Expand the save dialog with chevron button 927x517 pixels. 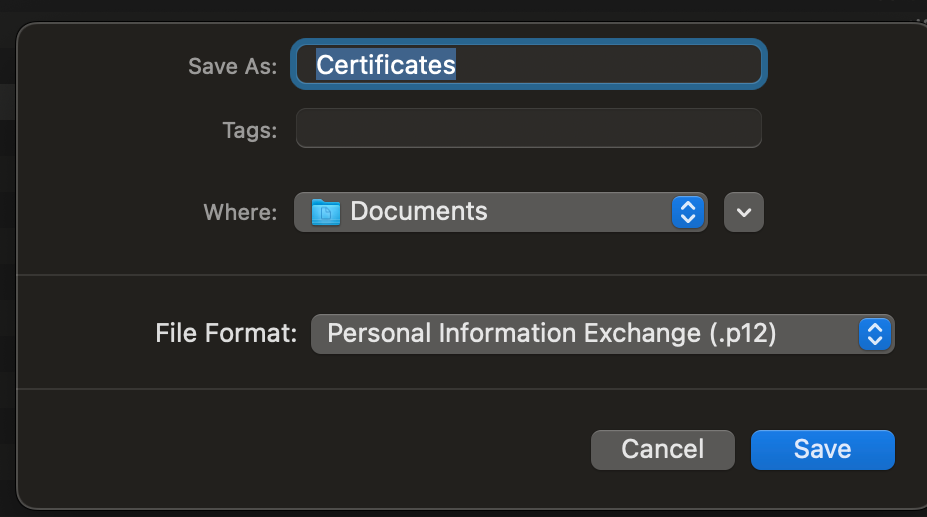click(744, 212)
